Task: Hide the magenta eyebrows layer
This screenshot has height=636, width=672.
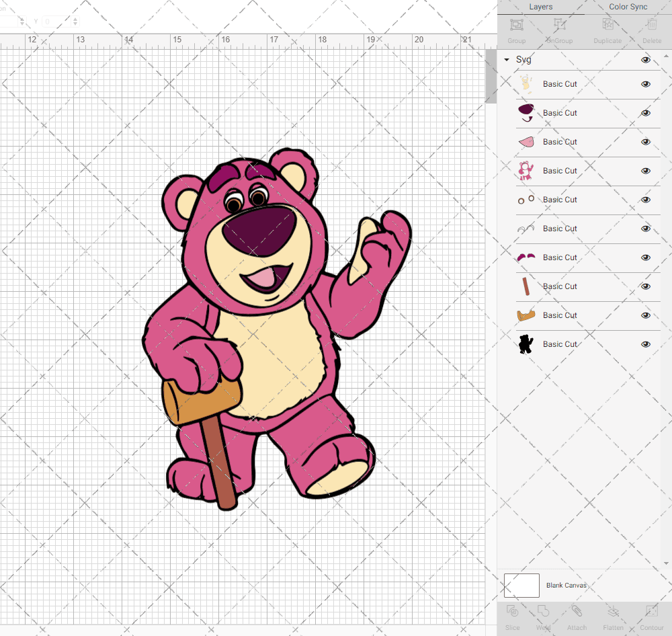Action: tap(645, 257)
